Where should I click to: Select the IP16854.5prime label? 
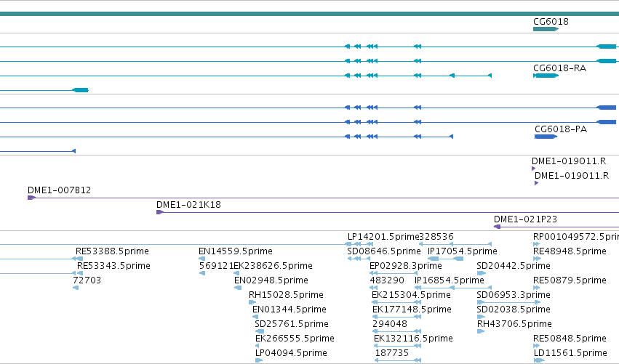(x=450, y=280)
